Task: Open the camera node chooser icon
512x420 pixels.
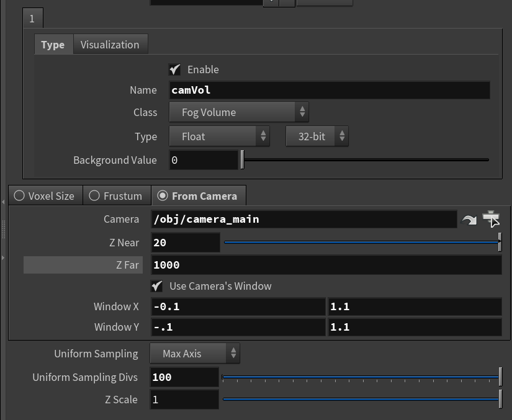Action: 491,219
